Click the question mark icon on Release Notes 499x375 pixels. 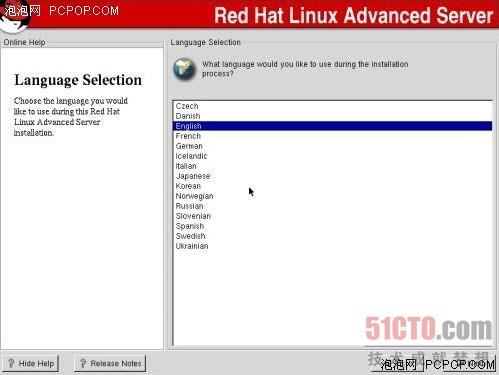pos(83,363)
